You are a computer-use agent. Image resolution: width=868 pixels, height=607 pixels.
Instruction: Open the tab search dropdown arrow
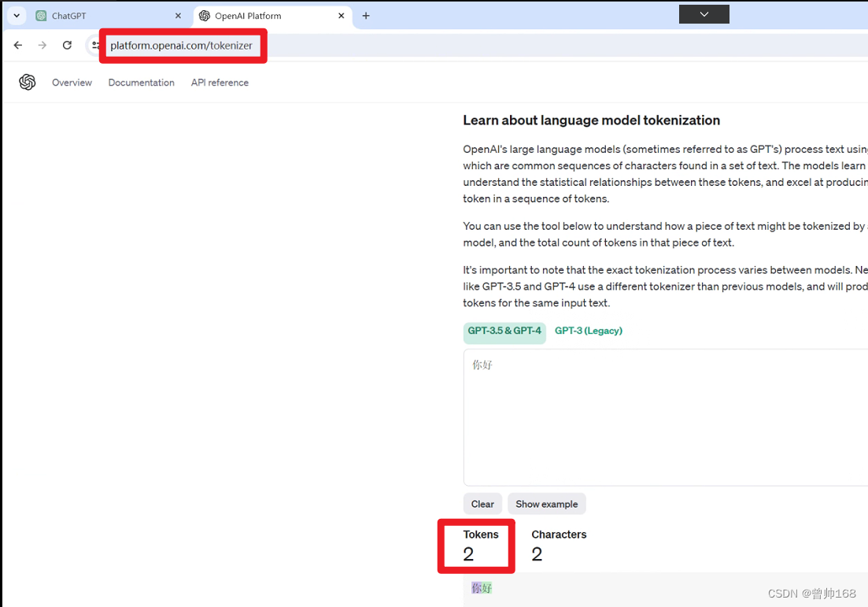[x=17, y=16]
